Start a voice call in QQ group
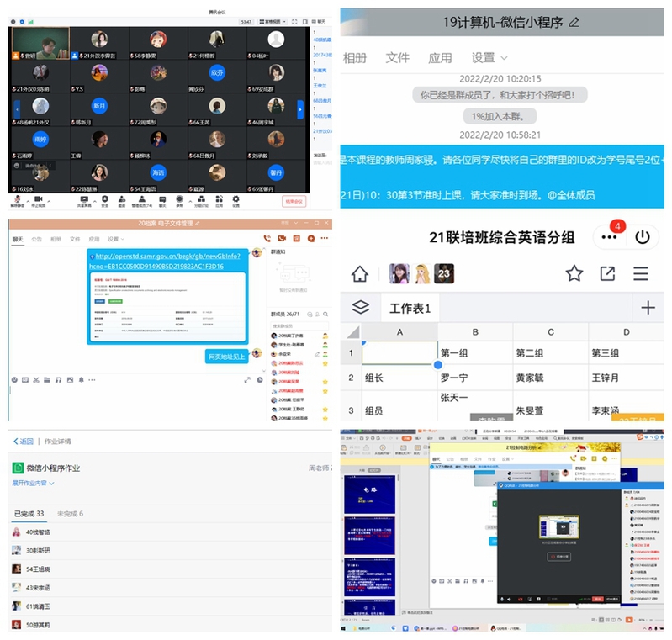672x640 pixels. 267,239
